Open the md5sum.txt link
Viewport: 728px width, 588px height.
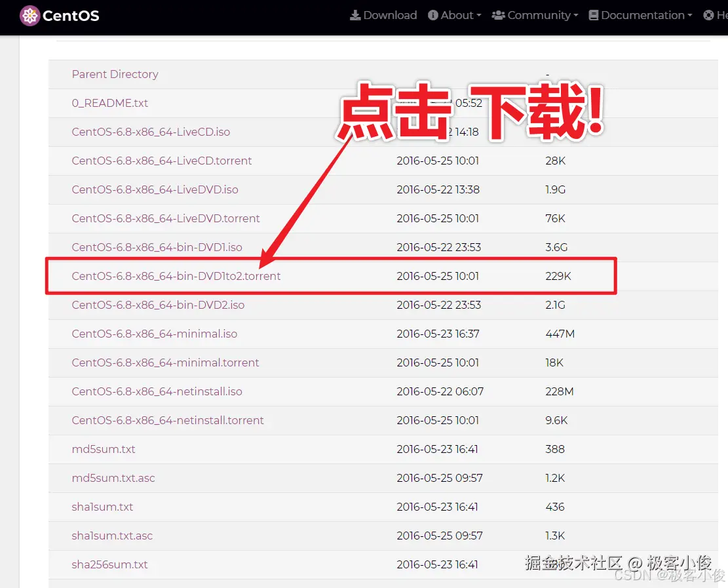pos(104,449)
